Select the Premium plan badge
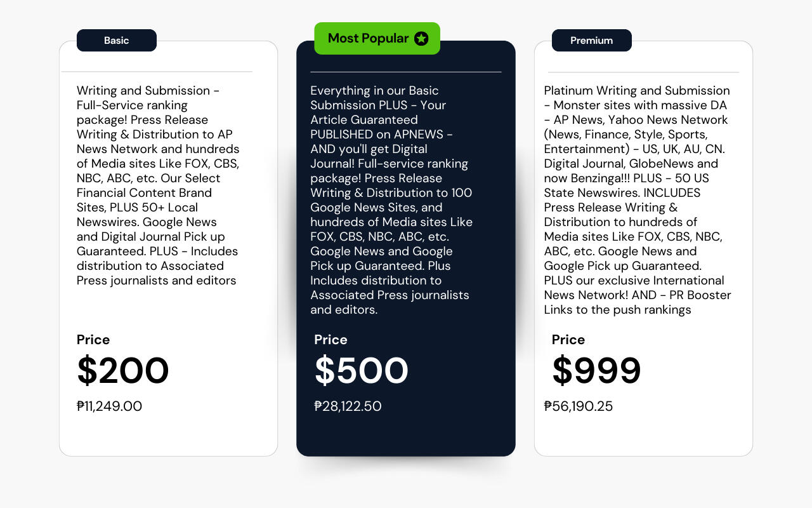The height and width of the screenshot is (508, 812). 591,40
